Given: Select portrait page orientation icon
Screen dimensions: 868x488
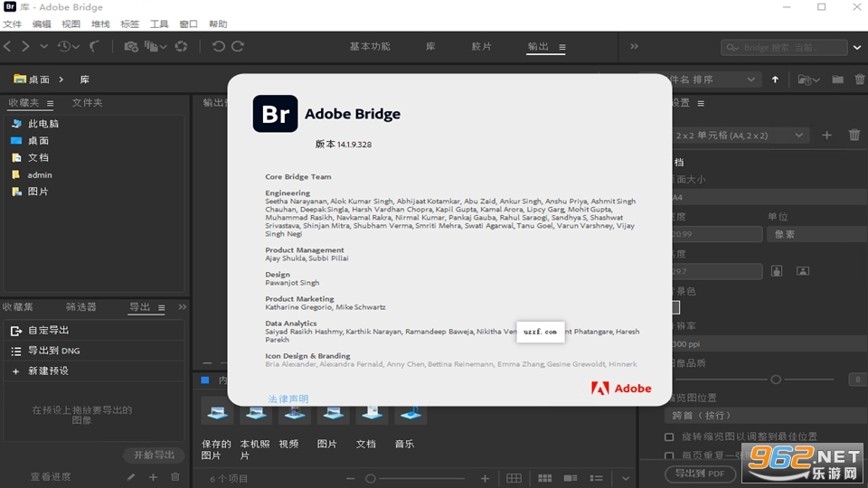Looking at the screenshot, I should pos(777,271).
